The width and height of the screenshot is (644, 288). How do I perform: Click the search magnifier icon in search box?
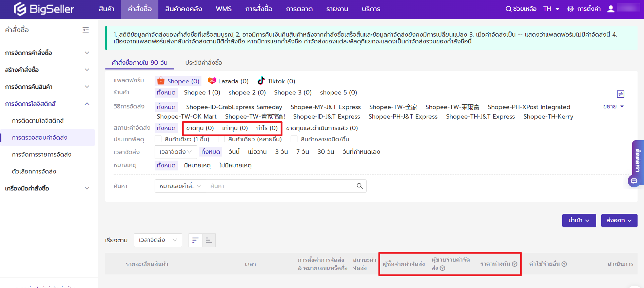(359, 186)
